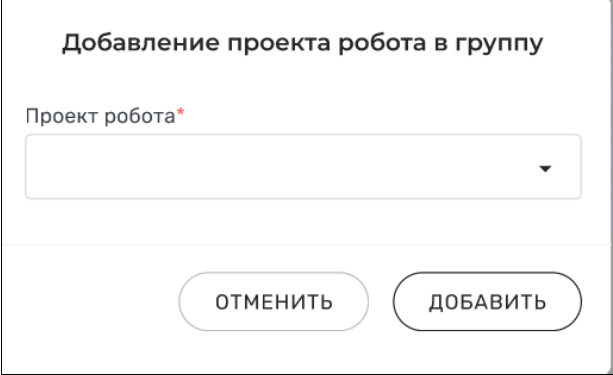
Task: Focus the empty Проект робота select field
Action: [303, 167]
